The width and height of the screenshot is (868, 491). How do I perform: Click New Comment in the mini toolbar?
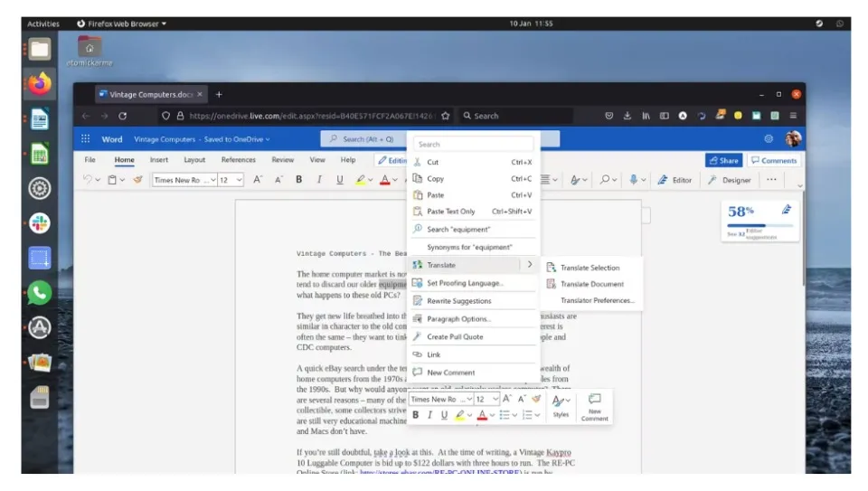(594, 407)
